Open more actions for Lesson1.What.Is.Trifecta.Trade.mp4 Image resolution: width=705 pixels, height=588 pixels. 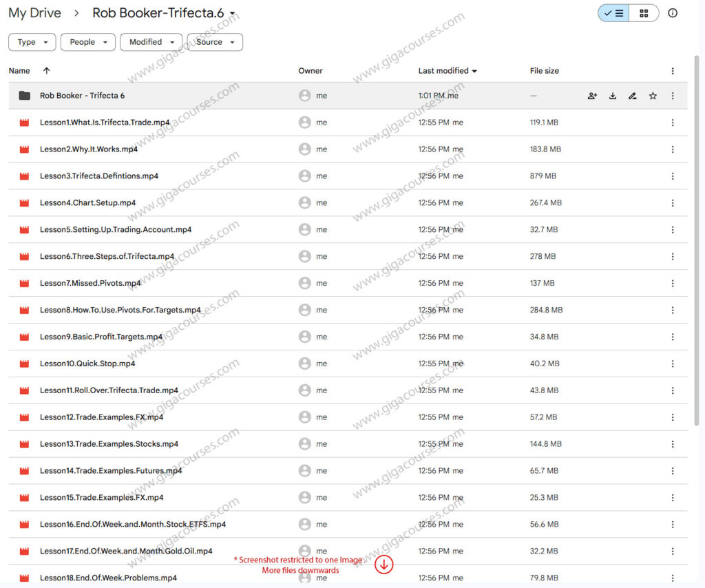(x=673, y=123)
